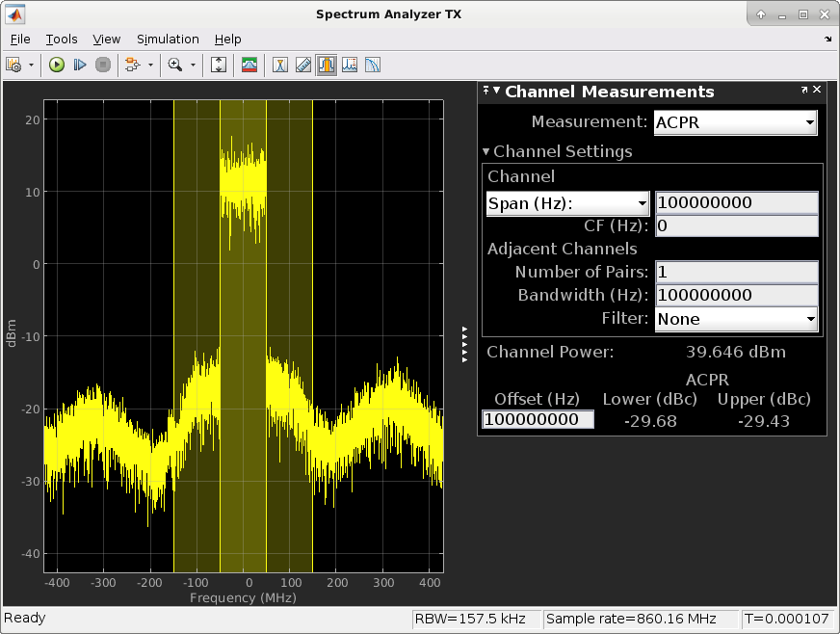Click the Scale Axes Limits icon
This screenshot has width=840, height=634.
(x=219, y=65)
